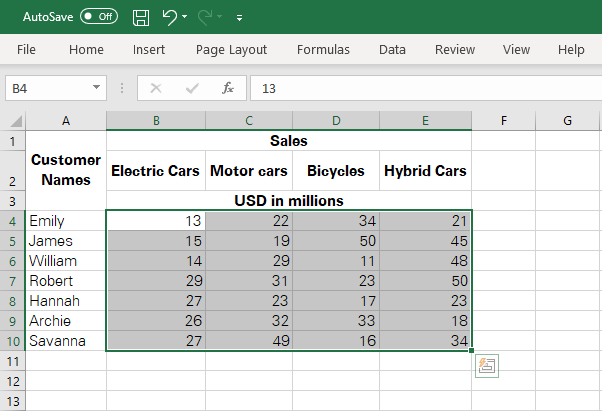602x411 pixels.
Task: Switch to the Review tab
Action: click(x=455, y=50)
